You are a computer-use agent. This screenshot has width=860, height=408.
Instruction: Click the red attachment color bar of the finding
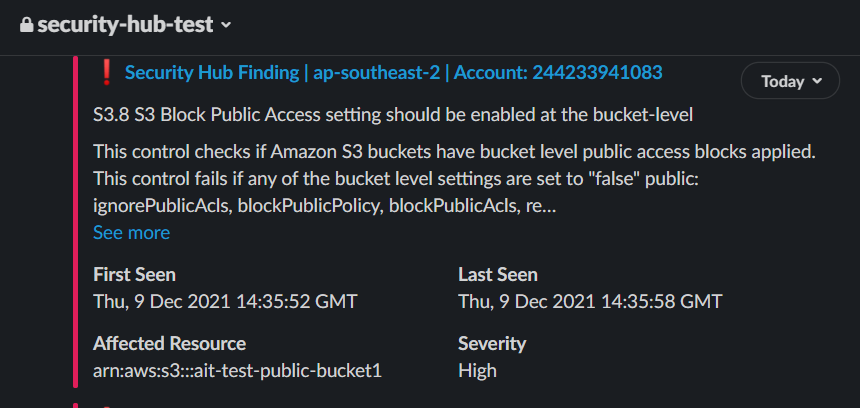pos(75,222)
